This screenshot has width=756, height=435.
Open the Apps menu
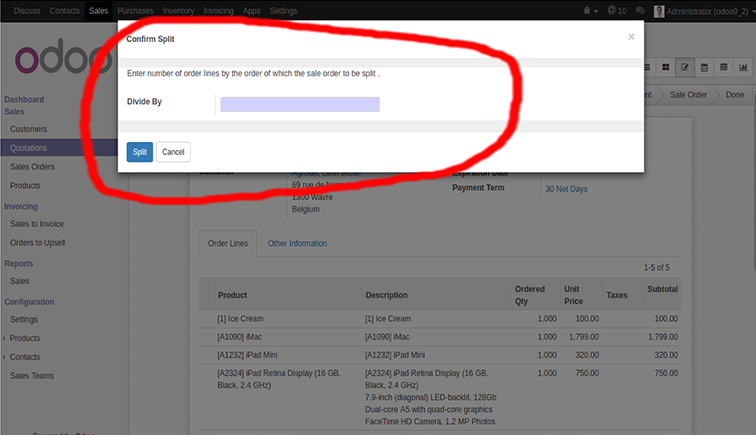[x=252, y=11]
